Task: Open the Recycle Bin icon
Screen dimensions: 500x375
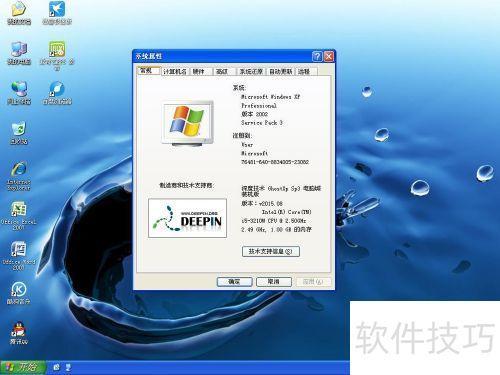Action: coord(19,133)
